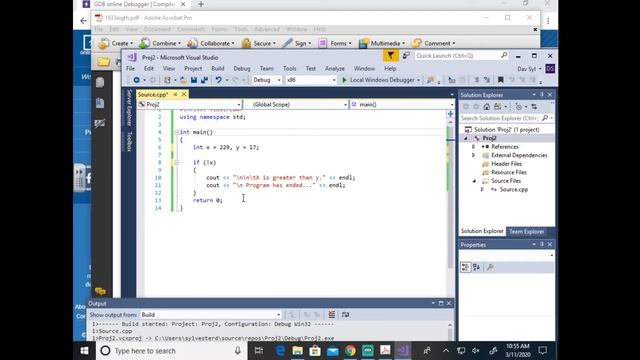Click Clear All icon in Output panel
The image size is (640, 360).
pos(331,314)
